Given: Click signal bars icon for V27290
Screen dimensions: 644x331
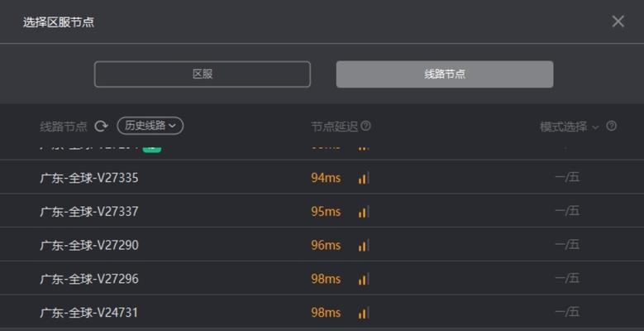Looking at the screenshot, I should (x=364, y=246).
